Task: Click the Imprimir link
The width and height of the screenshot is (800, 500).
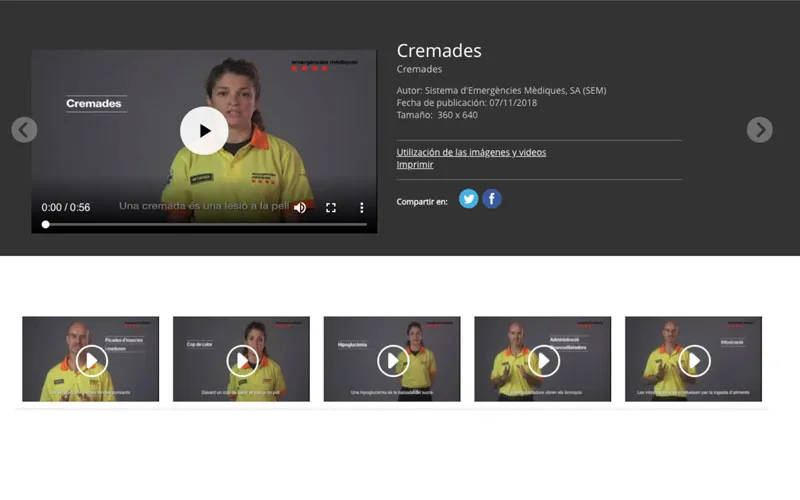Action: point(415,164)
